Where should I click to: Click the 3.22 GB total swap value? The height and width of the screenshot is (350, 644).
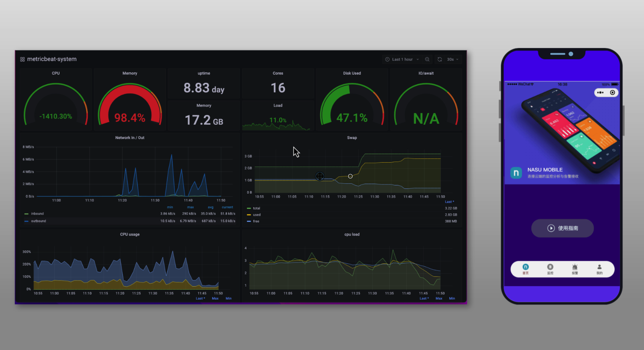coord(451,208)
